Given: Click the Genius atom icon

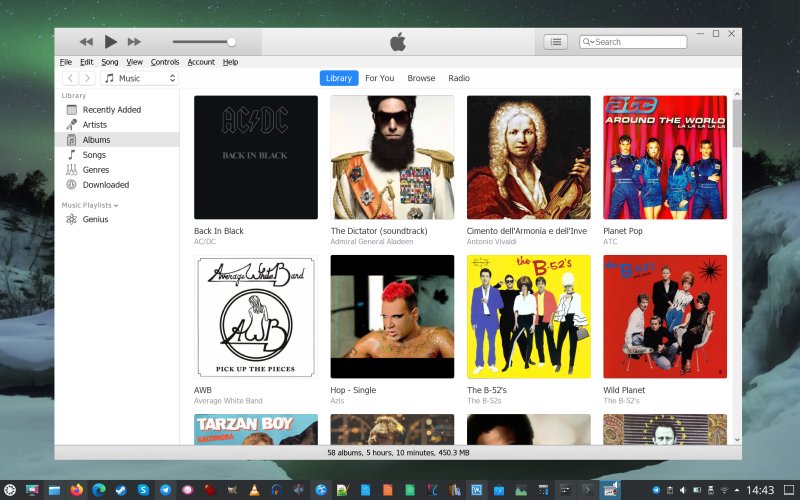Looking at the screenshot, I should tap(71, 219).
